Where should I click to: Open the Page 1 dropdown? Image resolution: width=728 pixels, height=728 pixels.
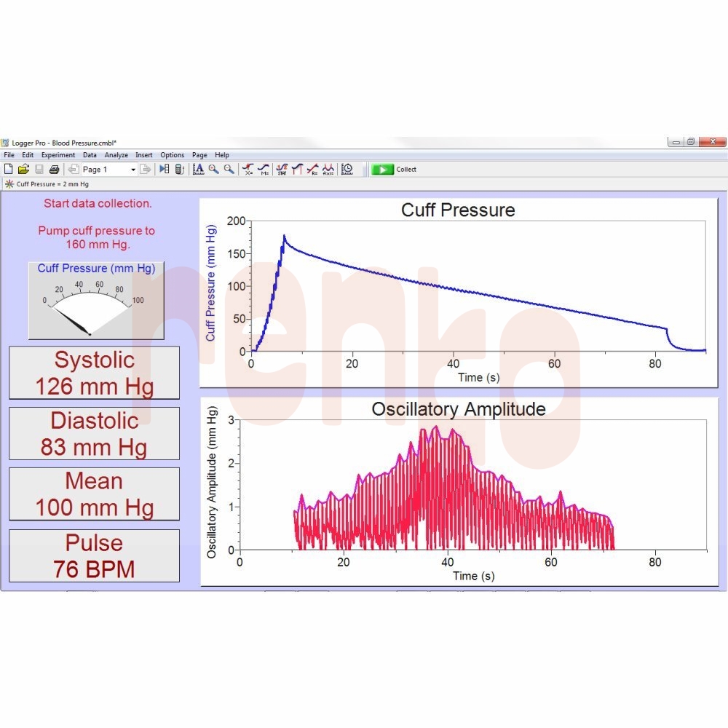click(133, 169)
